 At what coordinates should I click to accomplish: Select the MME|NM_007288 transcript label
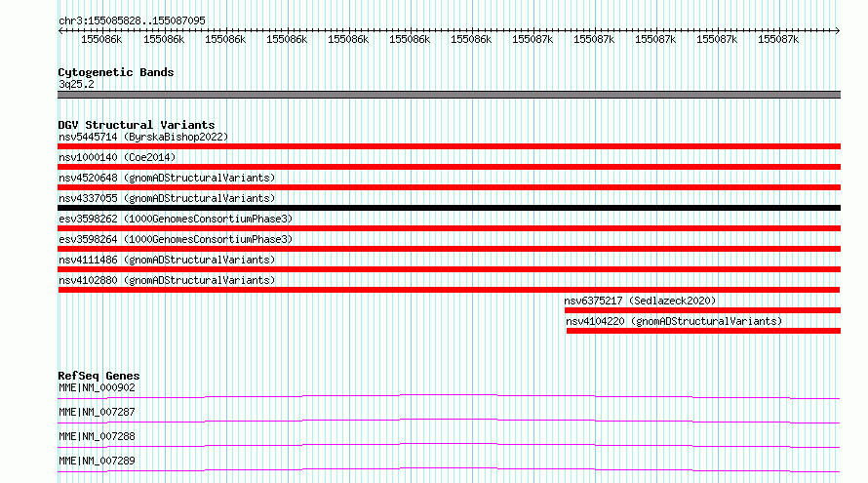coord(97,436)
